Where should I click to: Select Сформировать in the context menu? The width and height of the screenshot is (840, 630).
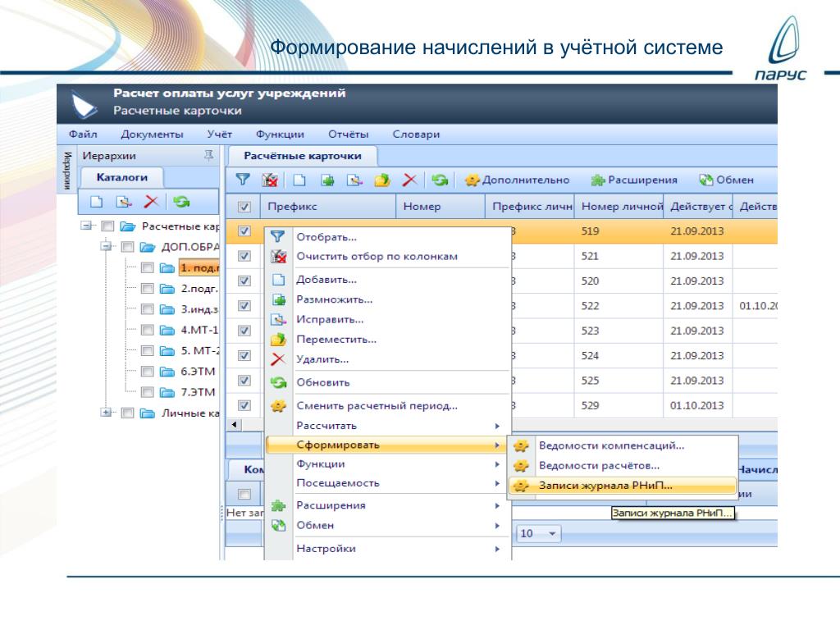click(388, 445)
